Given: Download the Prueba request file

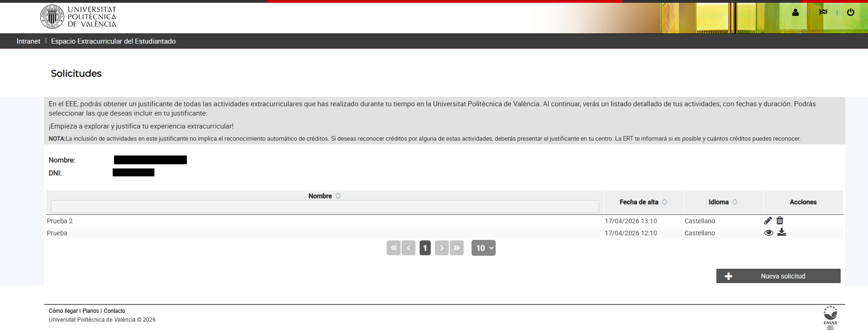Looking at the screenshot, I should pos(782,232).
